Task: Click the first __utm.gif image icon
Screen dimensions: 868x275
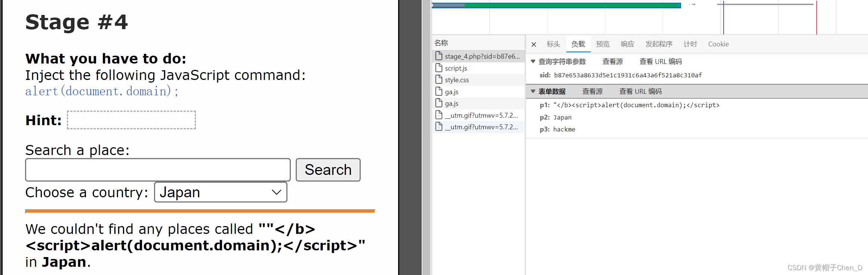Action: click(x=439, y=115)
